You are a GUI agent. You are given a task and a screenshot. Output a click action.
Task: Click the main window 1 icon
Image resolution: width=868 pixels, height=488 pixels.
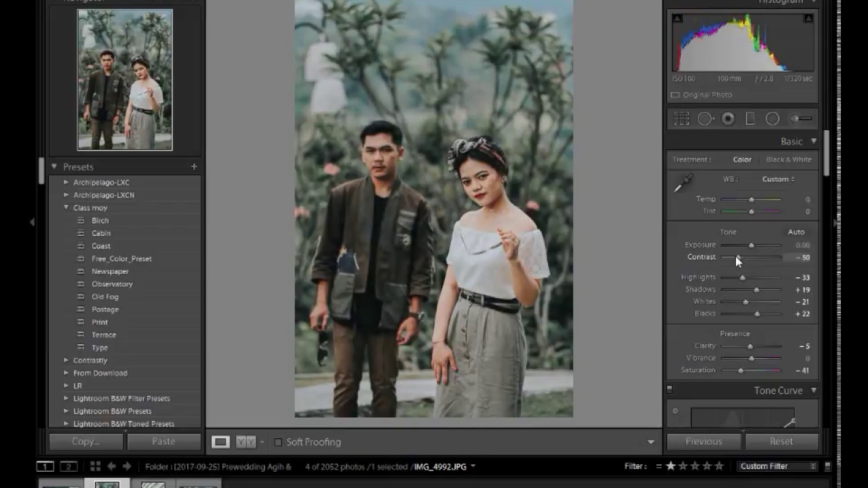45,466
